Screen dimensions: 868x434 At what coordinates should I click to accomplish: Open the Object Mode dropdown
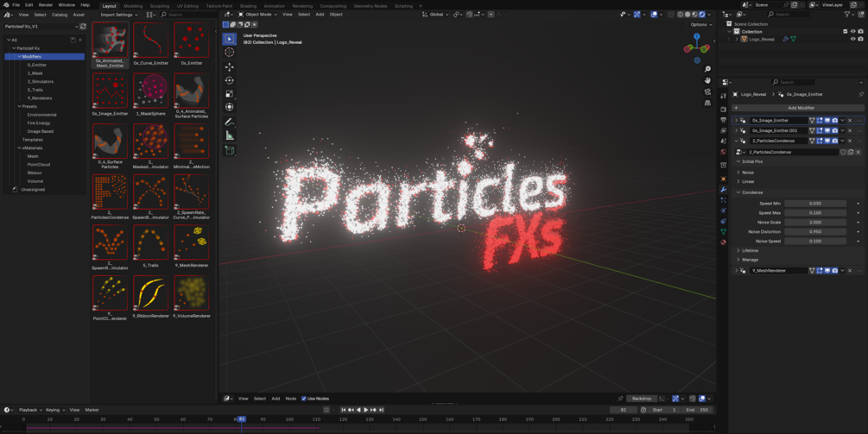tap(258, 15)
